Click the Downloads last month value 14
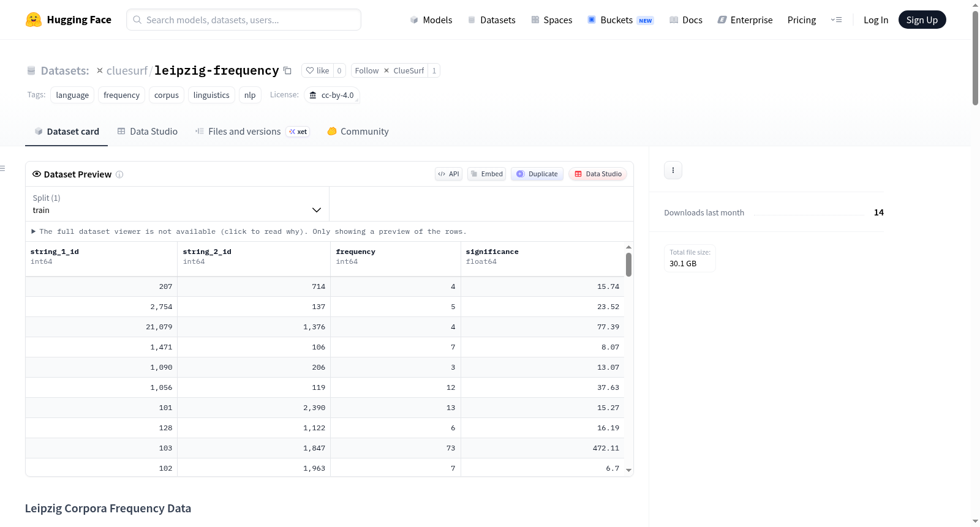The image size is (980, 527). click(x=878, y=212)
